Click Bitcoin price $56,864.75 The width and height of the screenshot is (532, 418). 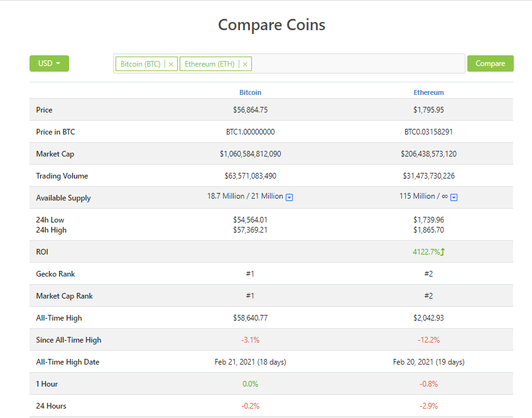251,109
